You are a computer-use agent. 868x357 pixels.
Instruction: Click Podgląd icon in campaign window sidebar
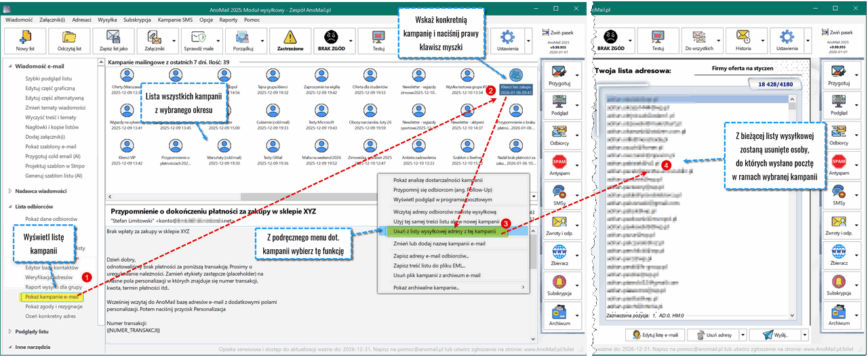(x=559, y=102)
